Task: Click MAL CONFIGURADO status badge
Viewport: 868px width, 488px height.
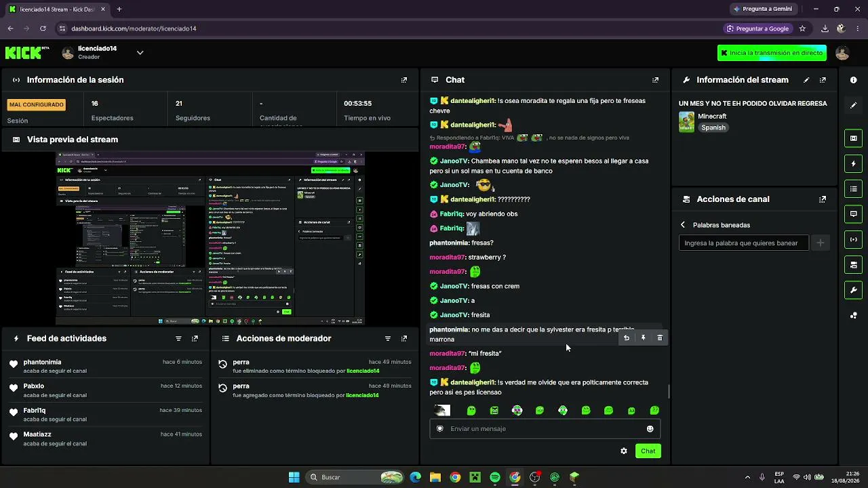Action: (x=37, y=105)
